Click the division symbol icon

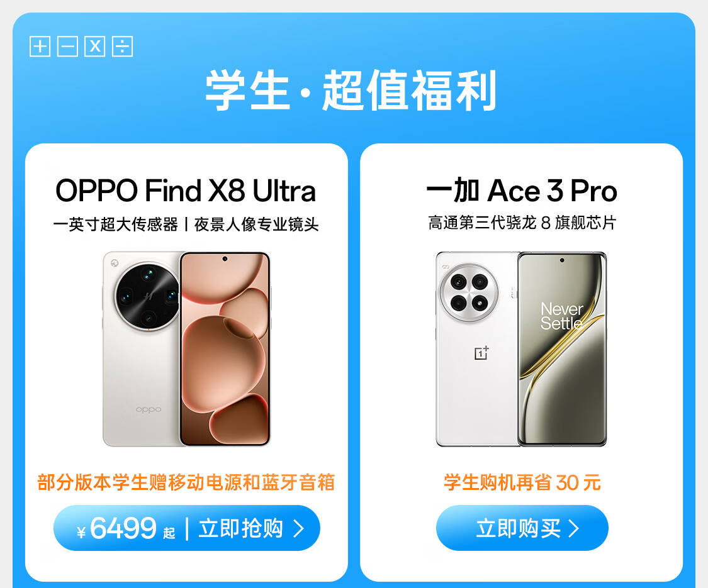122,47
